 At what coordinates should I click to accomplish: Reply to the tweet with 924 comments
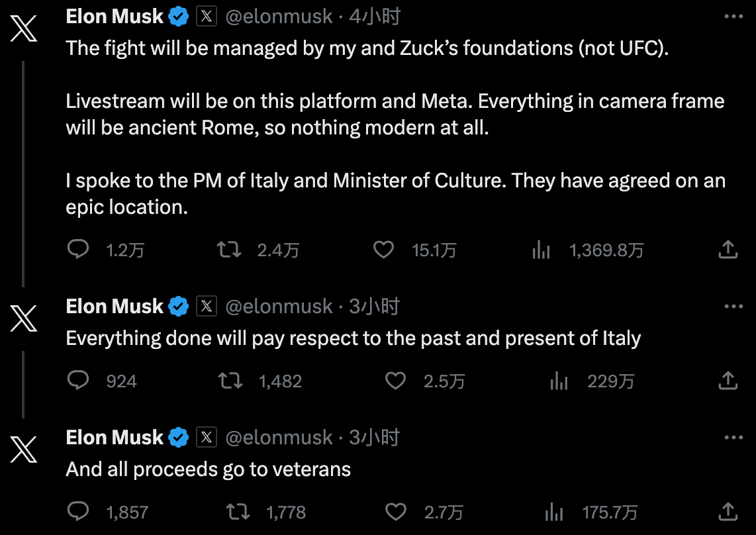click(79, 381)
